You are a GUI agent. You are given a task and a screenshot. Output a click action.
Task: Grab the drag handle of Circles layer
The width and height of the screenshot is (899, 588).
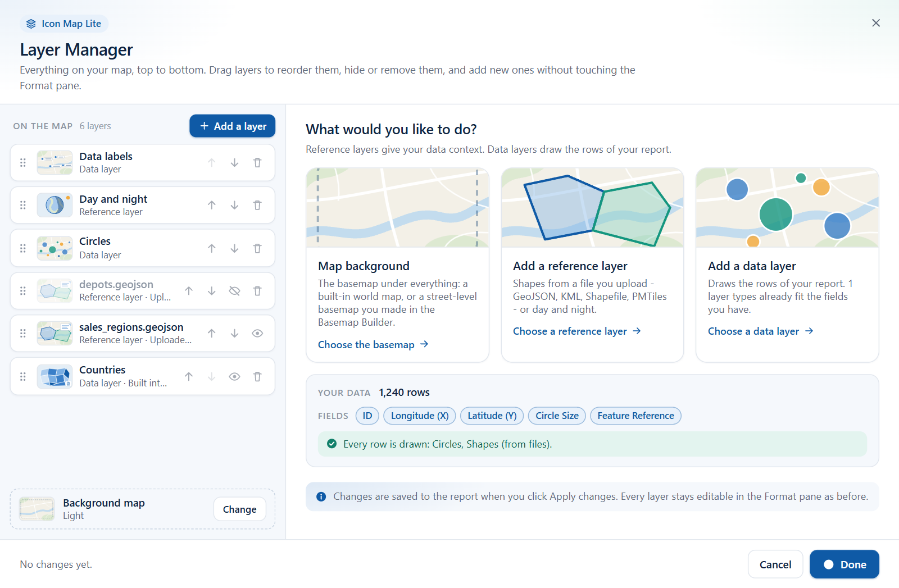click(x=23, y=248)
